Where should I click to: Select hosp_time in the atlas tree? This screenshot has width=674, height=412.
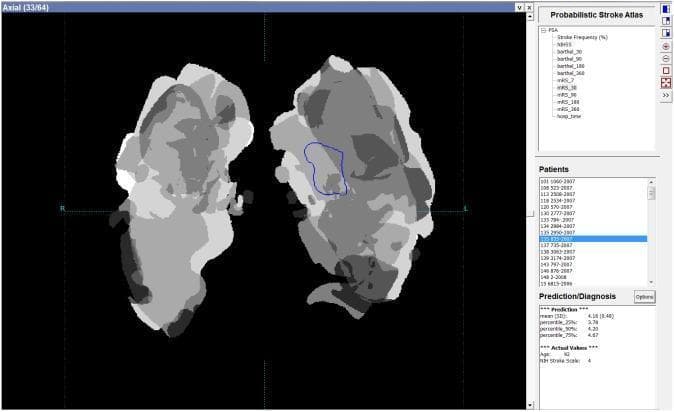[569, 116]
